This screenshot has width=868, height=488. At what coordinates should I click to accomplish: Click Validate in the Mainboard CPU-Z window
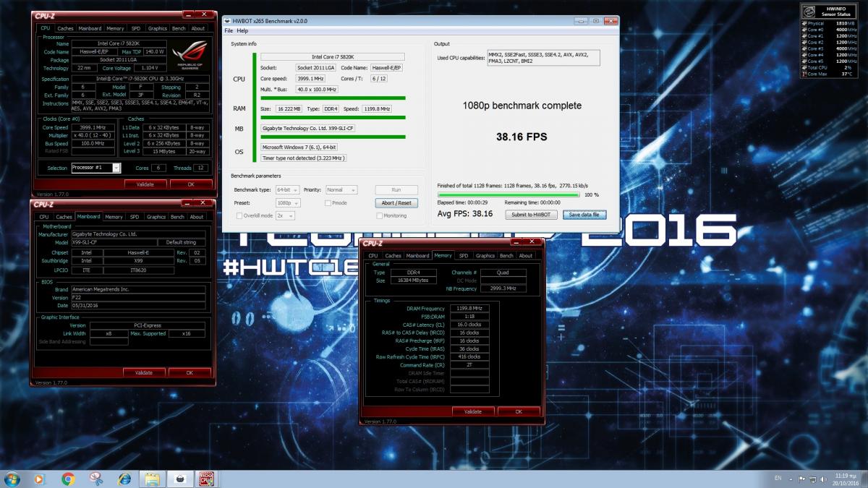pos(143,373)
